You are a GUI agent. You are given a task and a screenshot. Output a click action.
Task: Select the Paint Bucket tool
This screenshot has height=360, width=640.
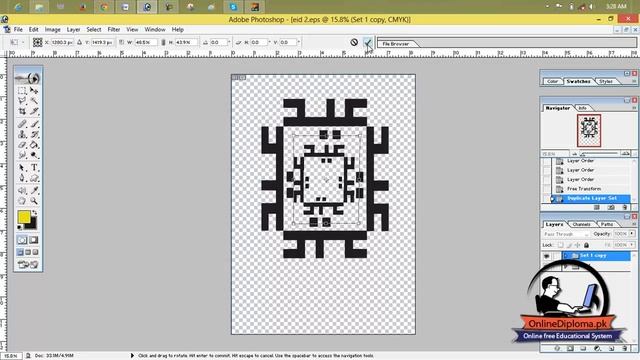(x=34, y=145)
